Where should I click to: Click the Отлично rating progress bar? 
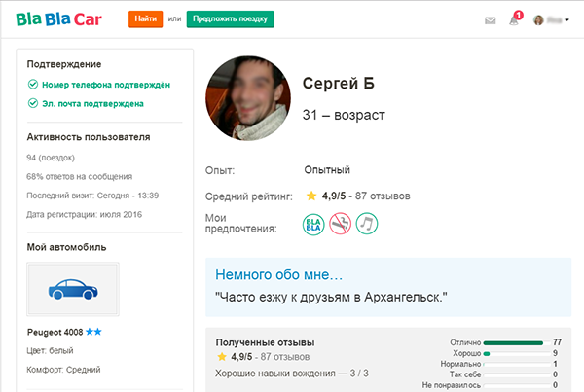pyautogui.click(x=513, y=342)
